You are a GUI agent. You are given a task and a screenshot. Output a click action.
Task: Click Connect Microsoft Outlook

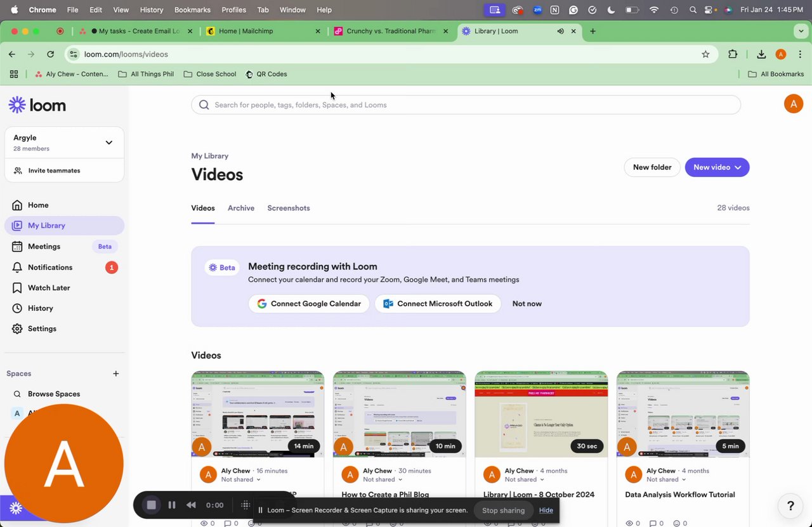(438, 304)
